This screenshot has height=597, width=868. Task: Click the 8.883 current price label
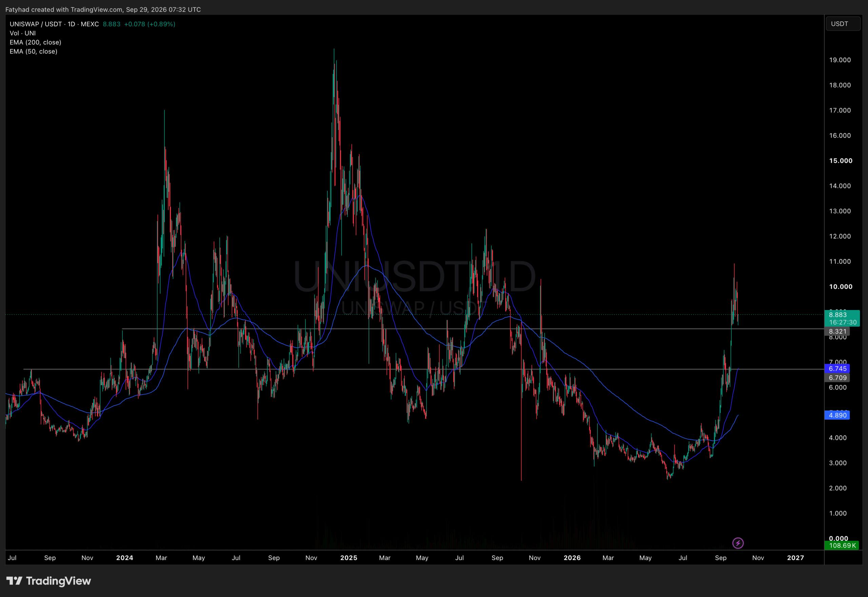pos(837,314)
